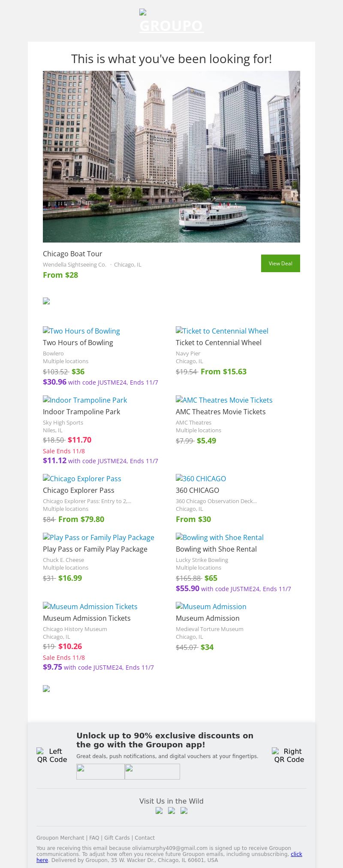Open the middle social media icon
The width and height of the screenshot is (343, 868).
[x=171, y=810]
